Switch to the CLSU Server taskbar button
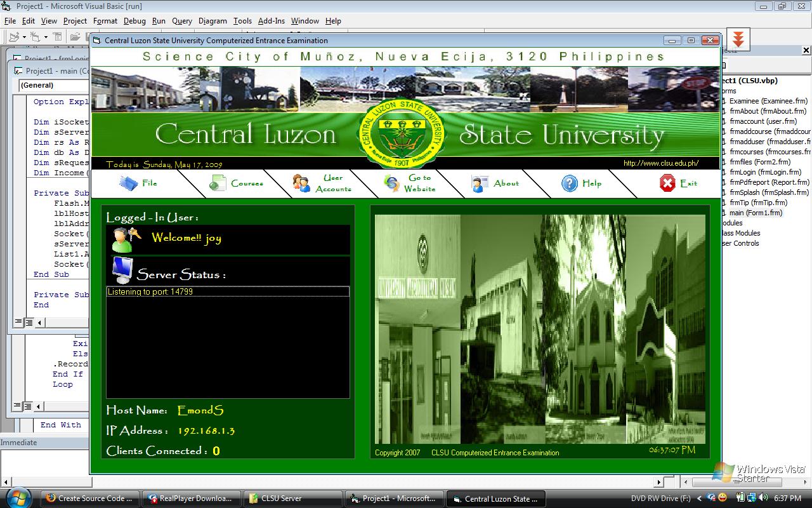This screenshot has width=812, height=508. 292,498
